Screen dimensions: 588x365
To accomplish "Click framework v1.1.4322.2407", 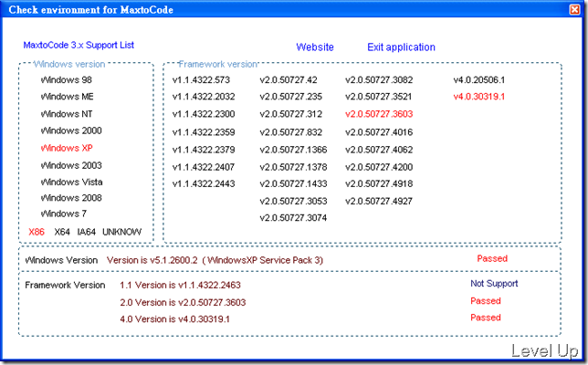I will [204, 167].
